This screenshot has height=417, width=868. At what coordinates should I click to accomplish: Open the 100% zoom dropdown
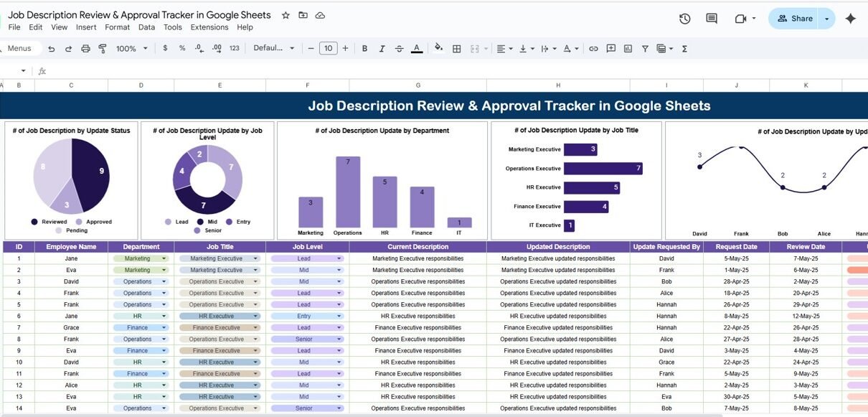pos(131,49)
